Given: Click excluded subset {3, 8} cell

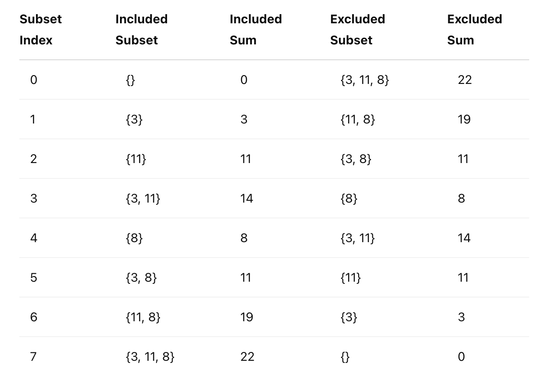Looking at the screenshot, I should click(x=356, y=159).
